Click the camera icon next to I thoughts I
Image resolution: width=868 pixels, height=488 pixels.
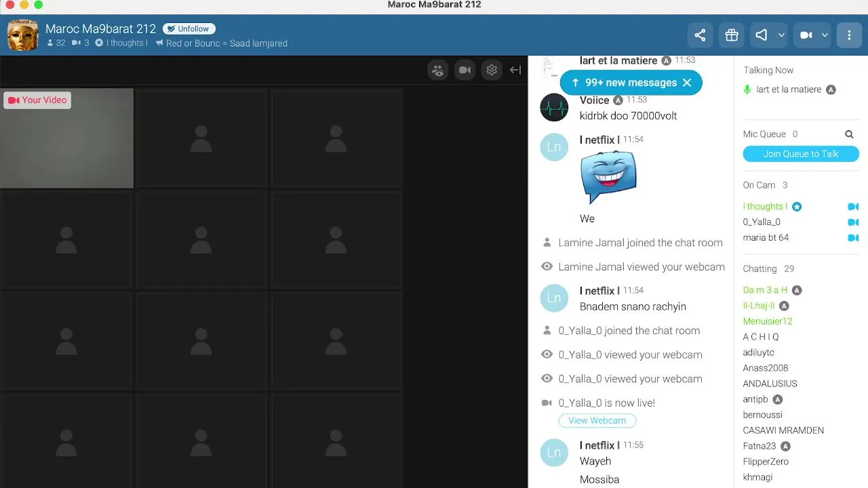pos(853,207)
